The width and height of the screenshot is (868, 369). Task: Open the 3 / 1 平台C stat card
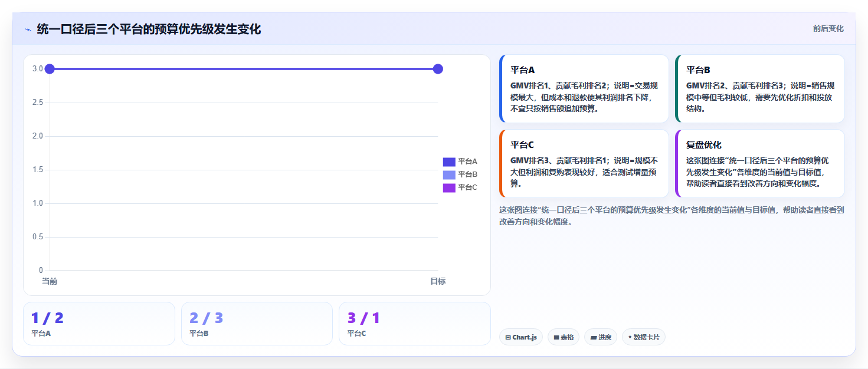click(x=415, y=324)
